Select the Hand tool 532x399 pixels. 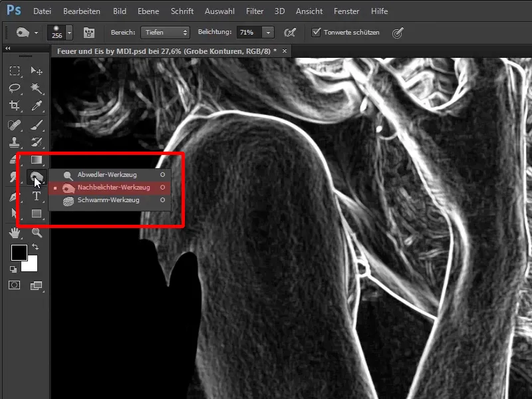(x=14, y=233)
